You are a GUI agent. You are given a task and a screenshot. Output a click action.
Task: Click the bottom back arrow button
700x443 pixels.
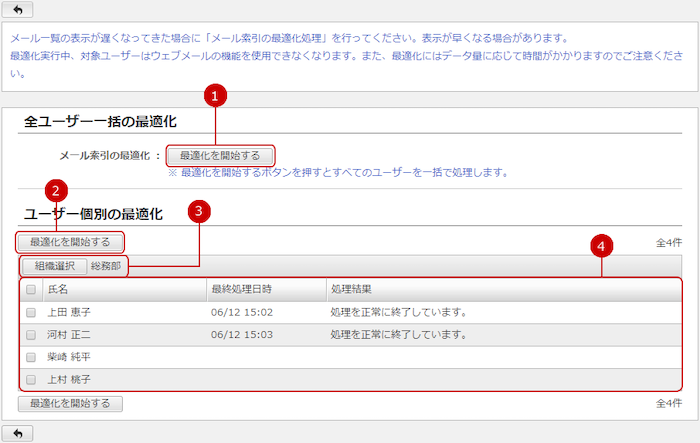pyautogui.click(x=19, y=433)
